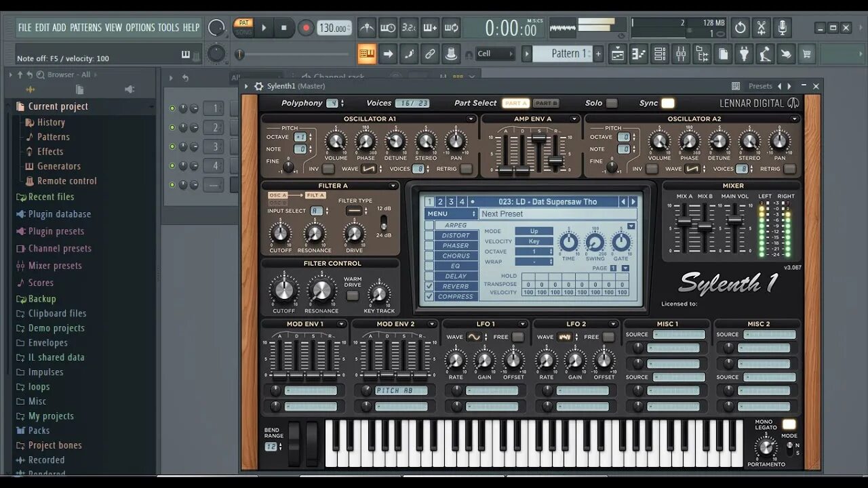This screenshot has width=868, height=488.
Task: Toggle the Solo button in Sylenth1
Action: [x=612, y=103]
